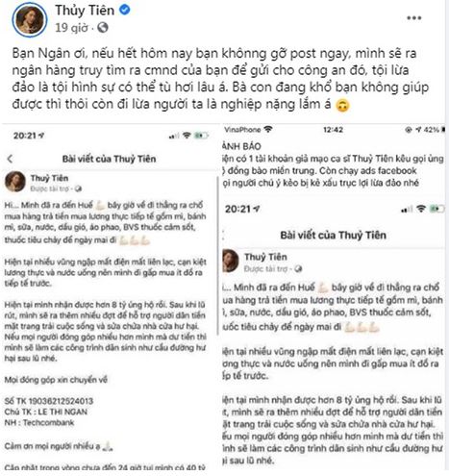
Task: Click the Bài viết của Thuỷ Tiên header in the right screenshot
Action: [x=333, y=236]
